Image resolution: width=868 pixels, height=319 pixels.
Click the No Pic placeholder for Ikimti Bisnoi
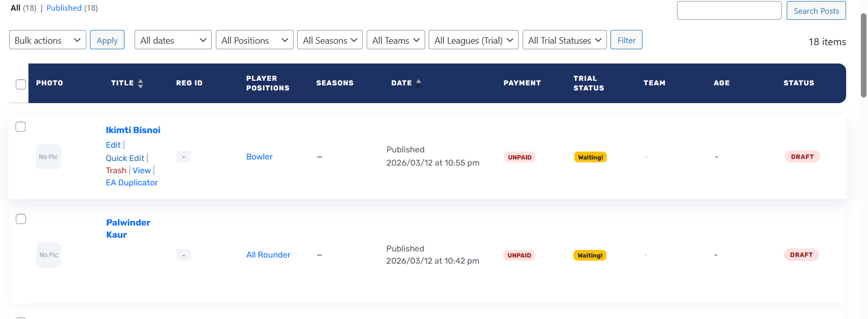click(x=48, y=157)
